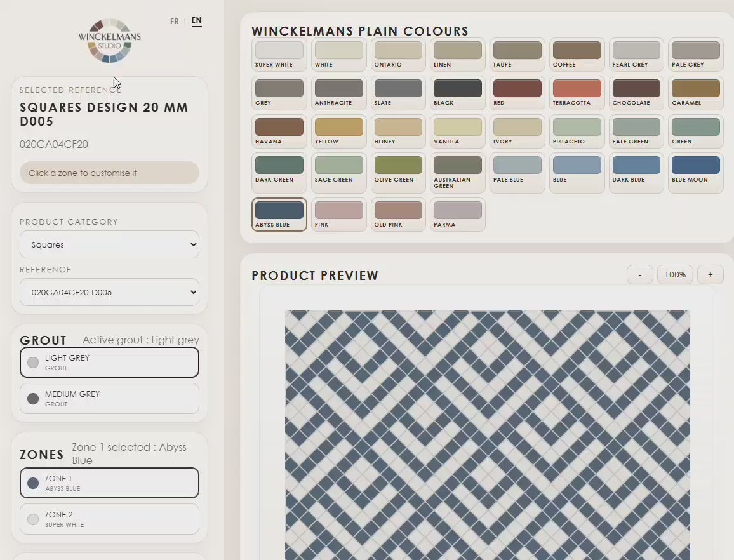Viewport: 734px width, 560px height.
Task: Pick the Sage Green colour swatch
Action: (x=339, y=173)
